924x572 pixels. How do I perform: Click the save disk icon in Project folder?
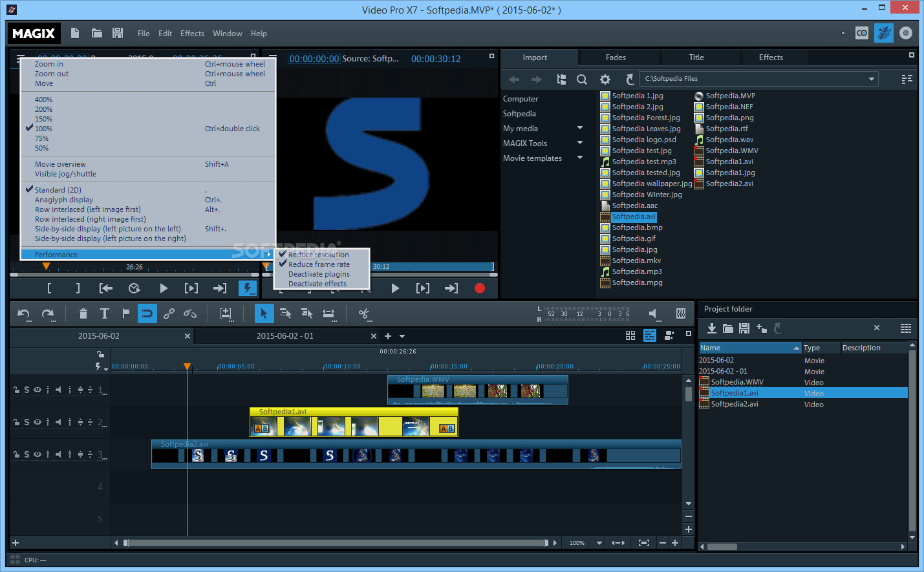[744, 328]
